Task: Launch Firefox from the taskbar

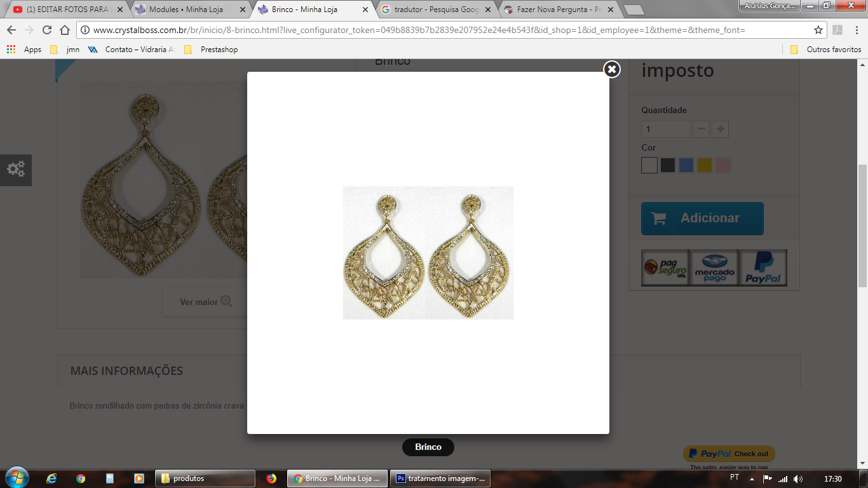Action: tap(271, 478)
